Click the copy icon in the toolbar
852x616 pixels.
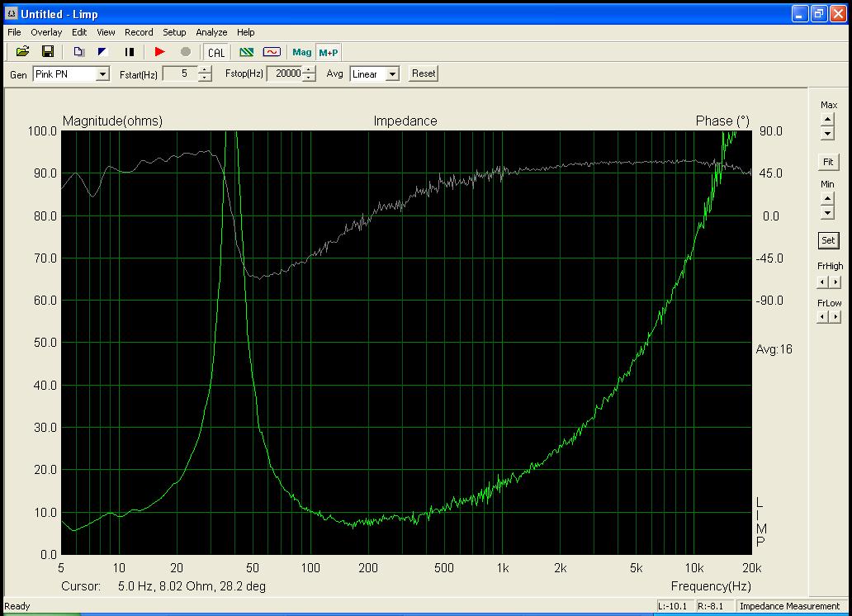pyautogui.click(x=78, y=52)
